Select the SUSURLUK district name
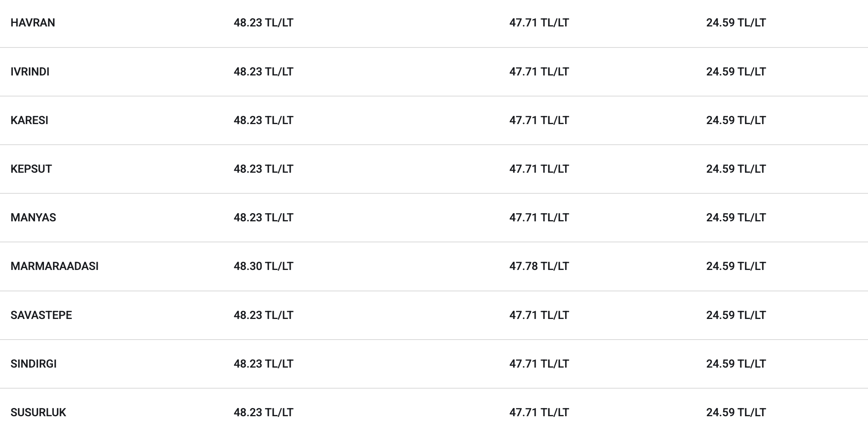Viewport: 868px width, 431px height. (39, 412)
